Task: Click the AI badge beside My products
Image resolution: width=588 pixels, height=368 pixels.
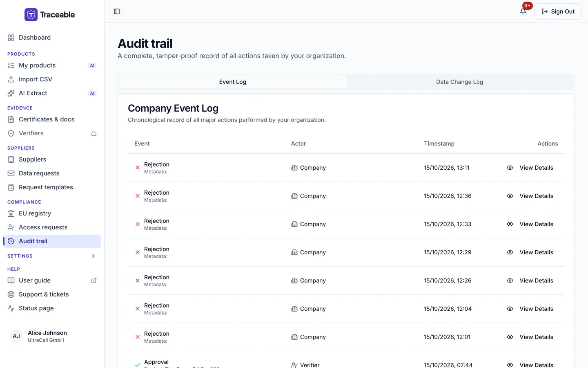Action: (x=92, y=65)
